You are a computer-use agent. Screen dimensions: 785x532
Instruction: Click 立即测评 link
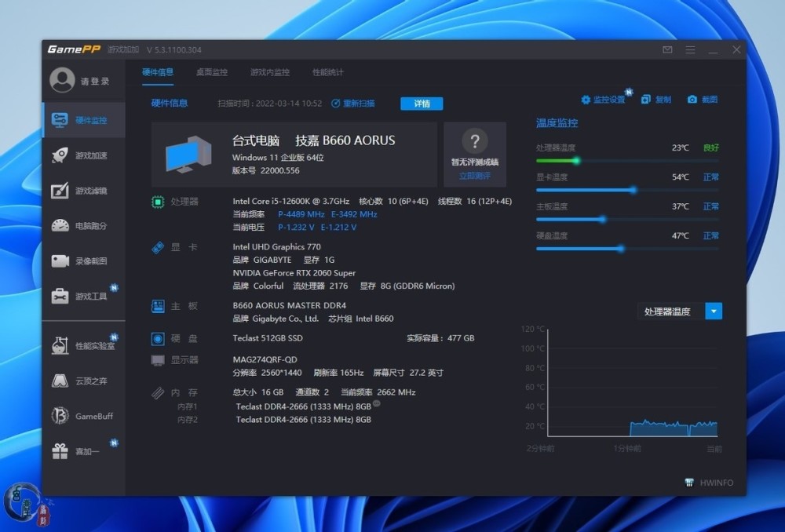(475, 177)
